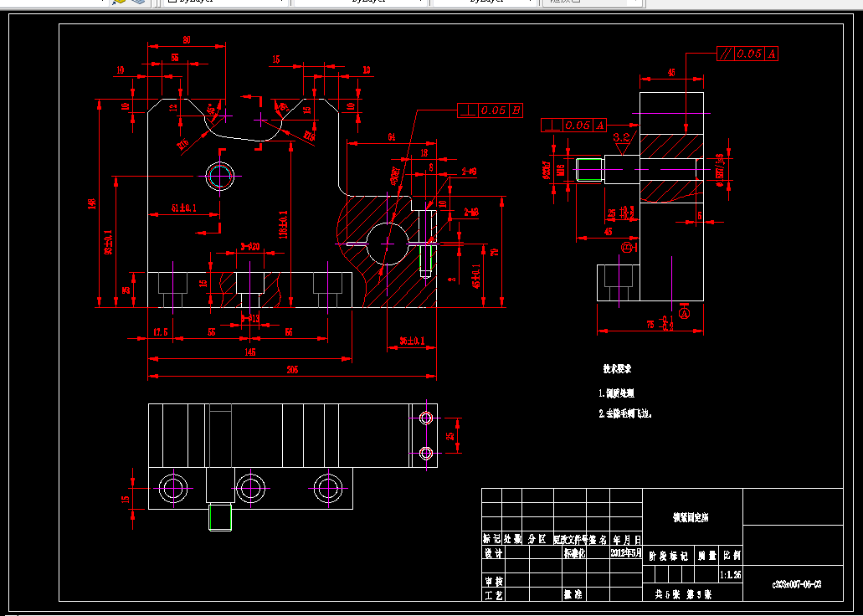This screenshot has height=616, width=863.
Task: Select the 工艺 cell in title block
Action: point(492,594)
